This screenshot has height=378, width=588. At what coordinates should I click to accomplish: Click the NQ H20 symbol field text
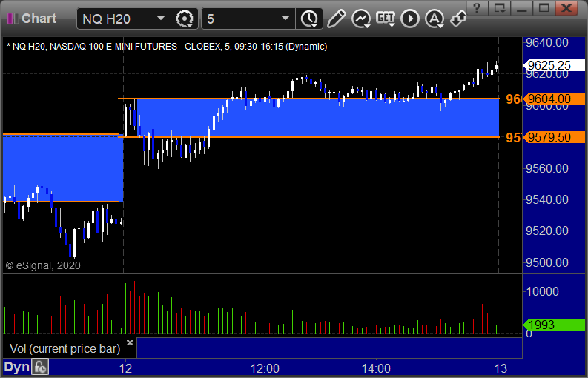(x=106, y=19)
